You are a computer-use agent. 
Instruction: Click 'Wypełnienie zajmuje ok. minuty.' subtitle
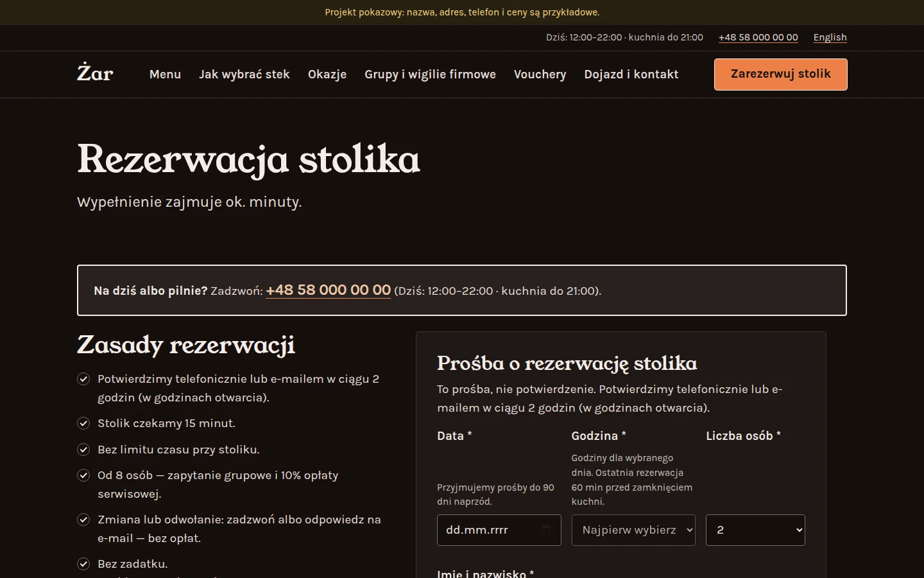189,202
